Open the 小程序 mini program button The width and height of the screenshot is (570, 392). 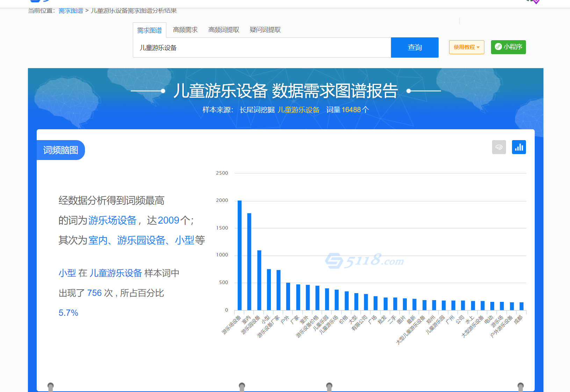508,47
